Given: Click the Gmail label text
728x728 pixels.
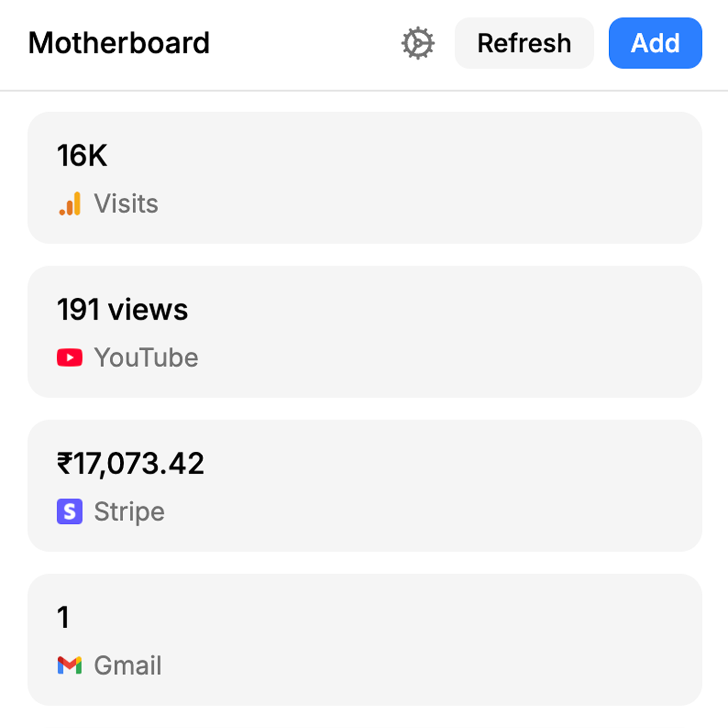Looking at the screenshot, I should click(128, 665).
